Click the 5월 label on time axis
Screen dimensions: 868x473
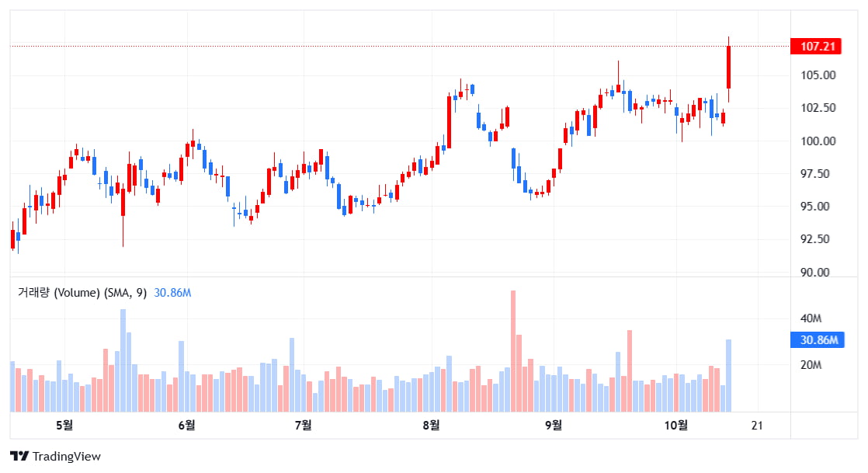[x=64, y=425]
